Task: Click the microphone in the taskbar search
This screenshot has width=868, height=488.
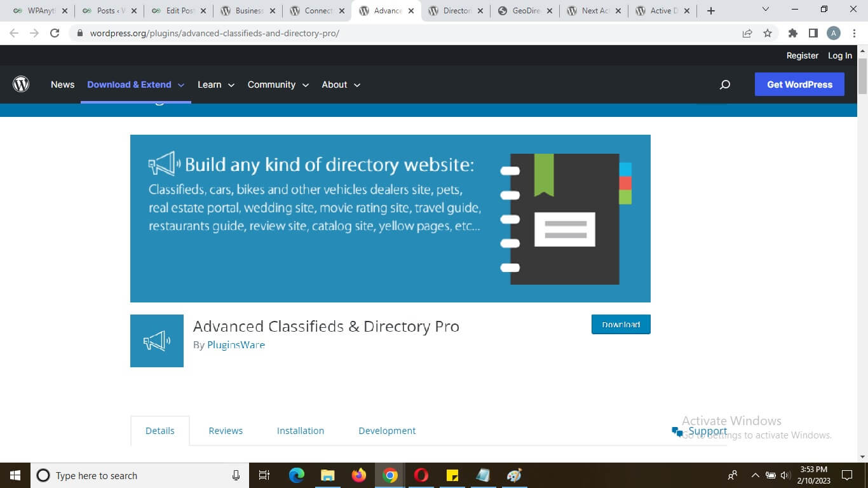Action: [236, 475]
